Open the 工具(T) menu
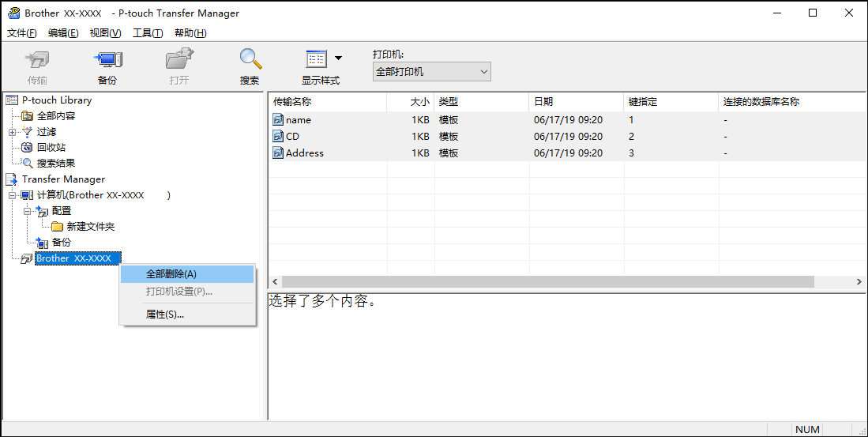The image size is (868, 437). 148,33
